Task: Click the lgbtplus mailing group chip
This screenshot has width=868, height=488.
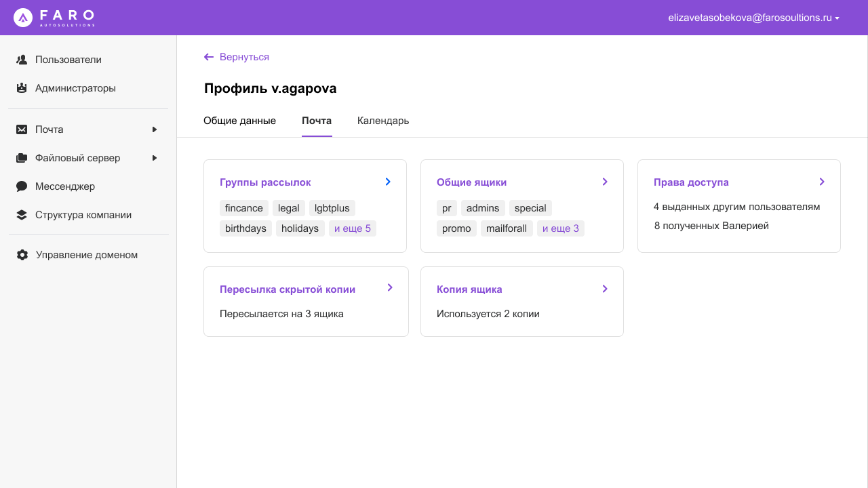Action: (332, 207)
